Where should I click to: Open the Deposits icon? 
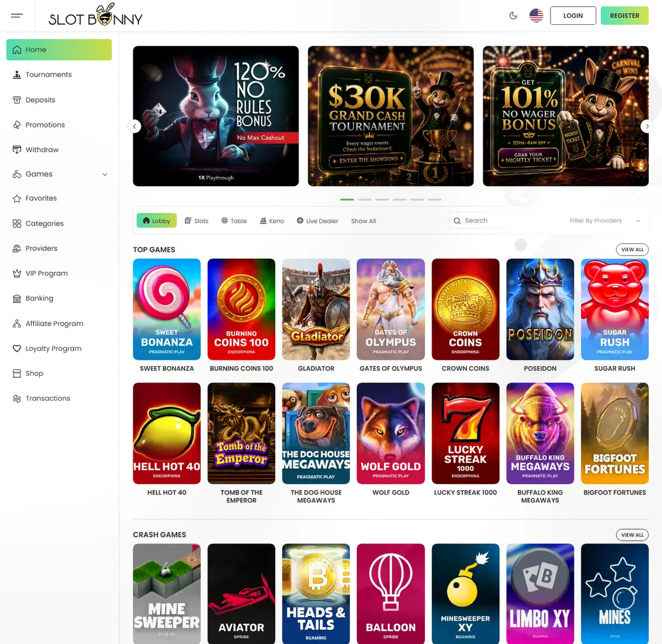click(17, 100)
